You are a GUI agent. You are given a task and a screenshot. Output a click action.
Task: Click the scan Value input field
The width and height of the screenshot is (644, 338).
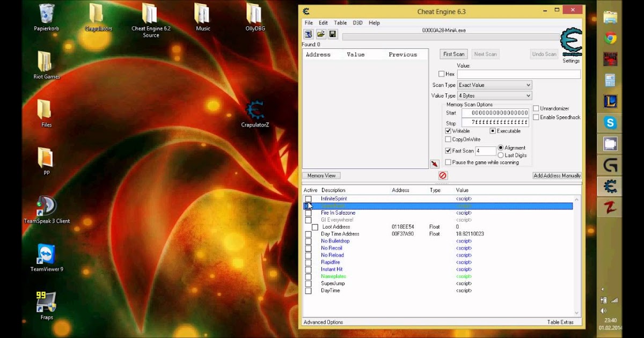tap(518, 74)
